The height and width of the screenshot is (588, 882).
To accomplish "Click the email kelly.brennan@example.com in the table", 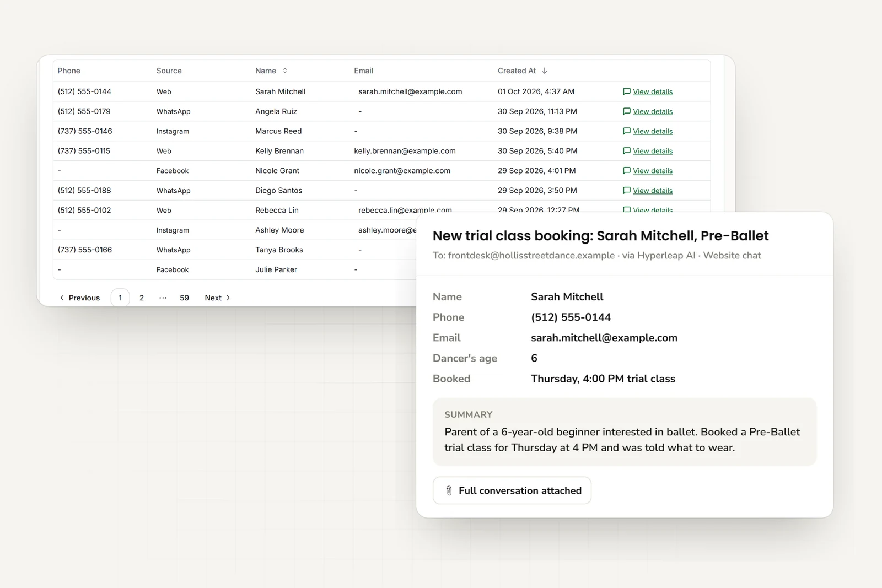I will (405, 151).
